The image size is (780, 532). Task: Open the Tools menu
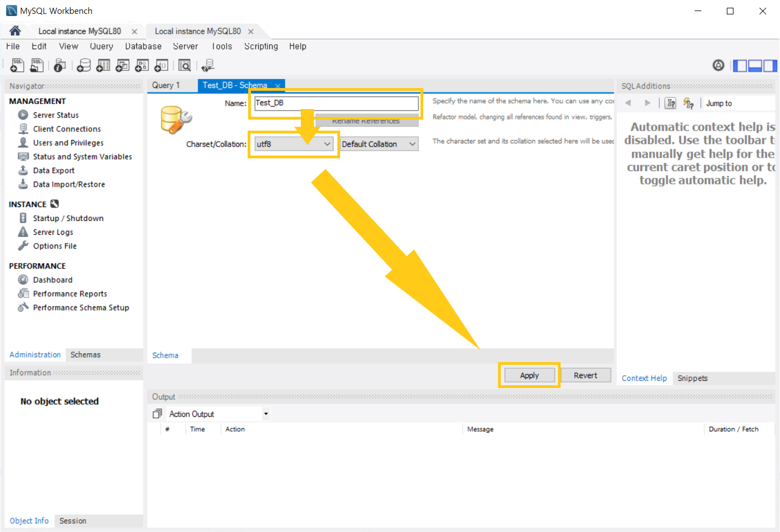(x=222, y=47)
